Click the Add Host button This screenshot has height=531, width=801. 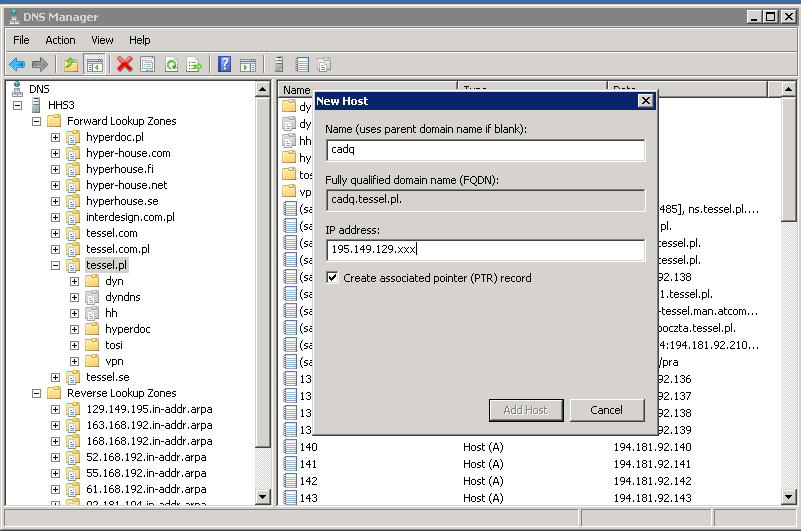pyautogui.click(x=526, y=410)
